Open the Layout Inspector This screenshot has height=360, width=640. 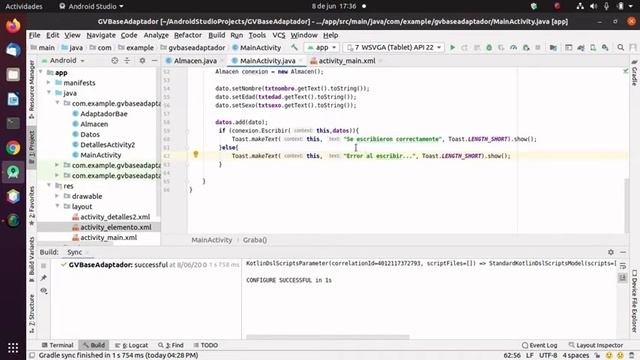pos(596,345)
